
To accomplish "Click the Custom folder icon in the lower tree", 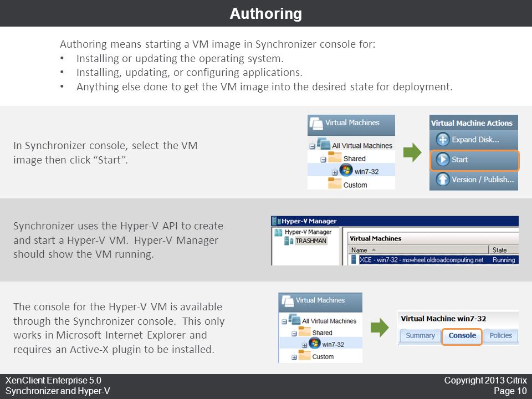I will pyautogui.click(x=304, y=355).
